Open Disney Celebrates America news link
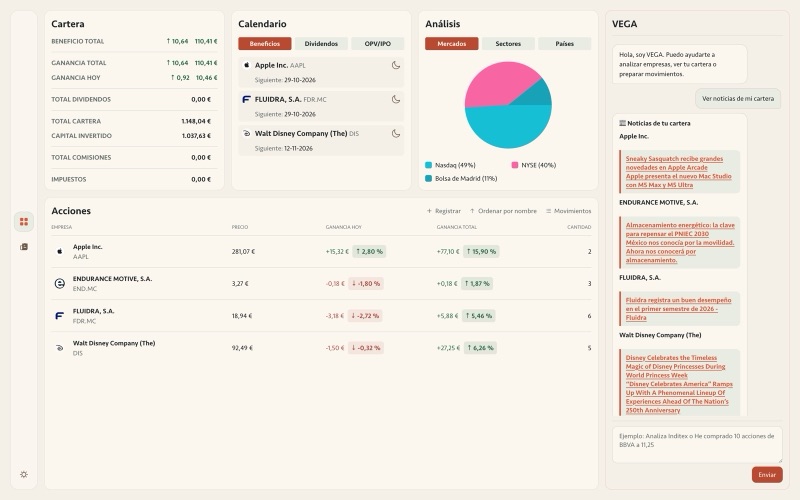 tap(679, 397)
